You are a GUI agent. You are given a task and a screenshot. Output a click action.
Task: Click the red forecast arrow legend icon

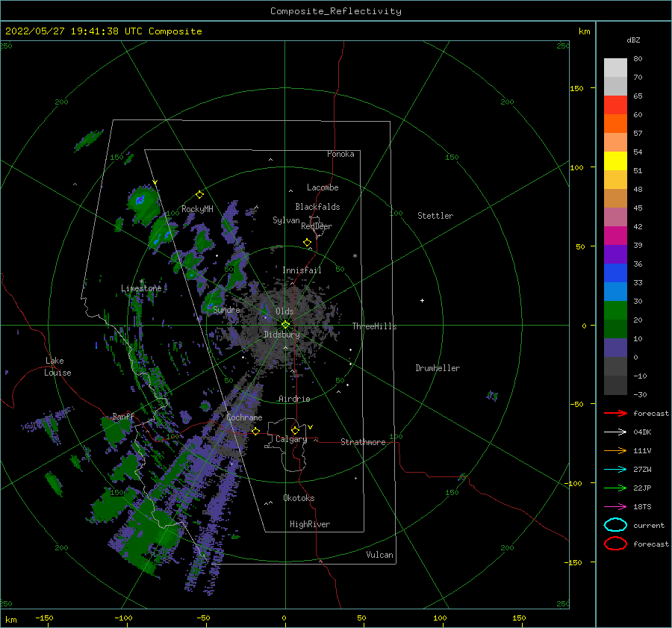pyautogui.click(x=615, y=413)
